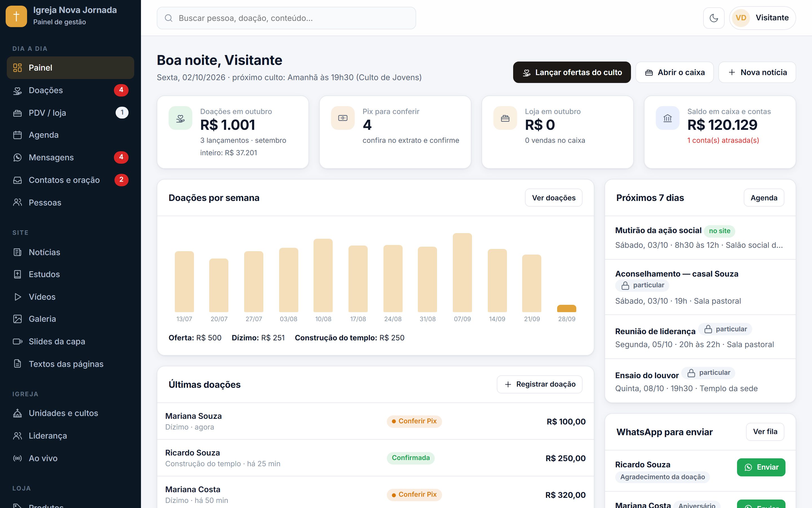Click the Painel grid icon
This screenshot has height=508, width=812.
[17, 67]
